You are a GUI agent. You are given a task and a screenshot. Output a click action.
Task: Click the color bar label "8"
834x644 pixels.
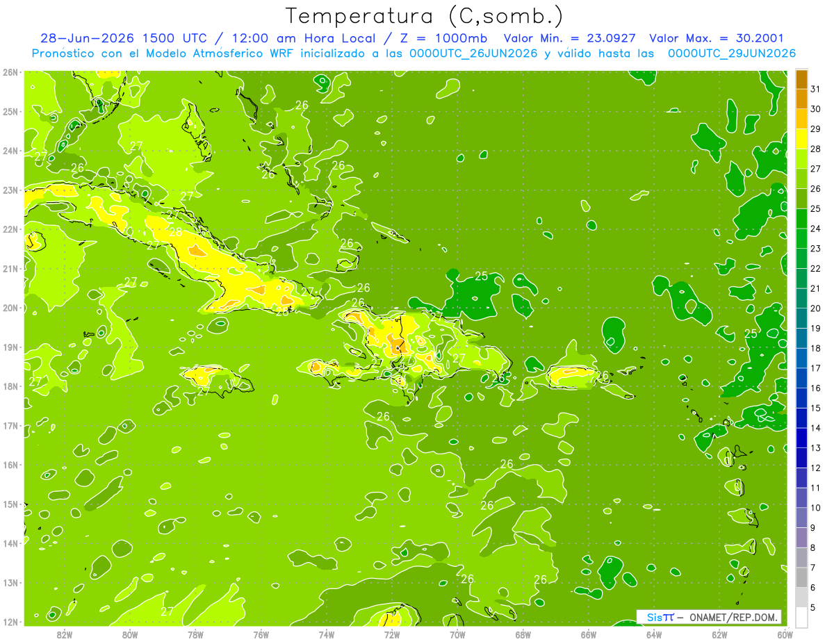[812, 548]
